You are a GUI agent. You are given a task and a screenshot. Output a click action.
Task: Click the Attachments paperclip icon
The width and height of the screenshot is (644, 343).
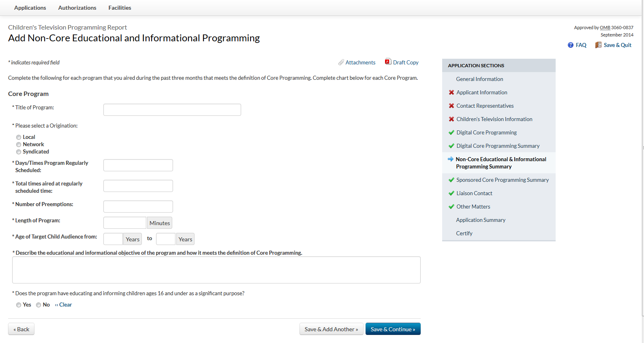341,62
